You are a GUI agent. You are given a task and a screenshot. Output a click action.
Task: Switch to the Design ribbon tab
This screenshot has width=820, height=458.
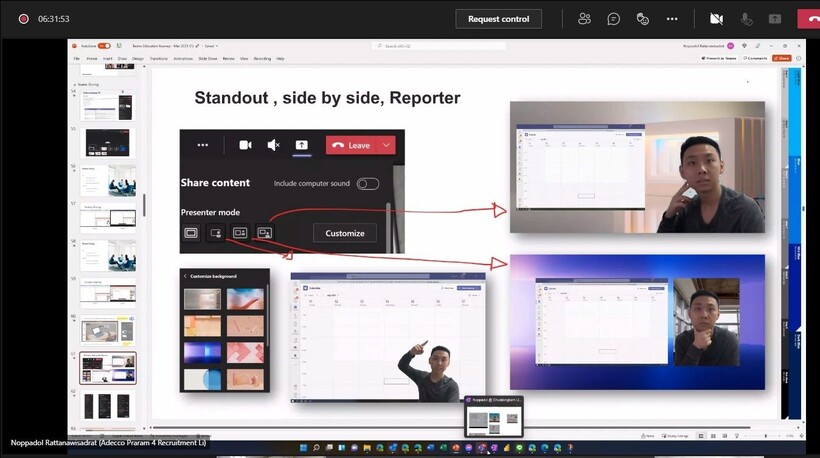click(x=138, y=59)
